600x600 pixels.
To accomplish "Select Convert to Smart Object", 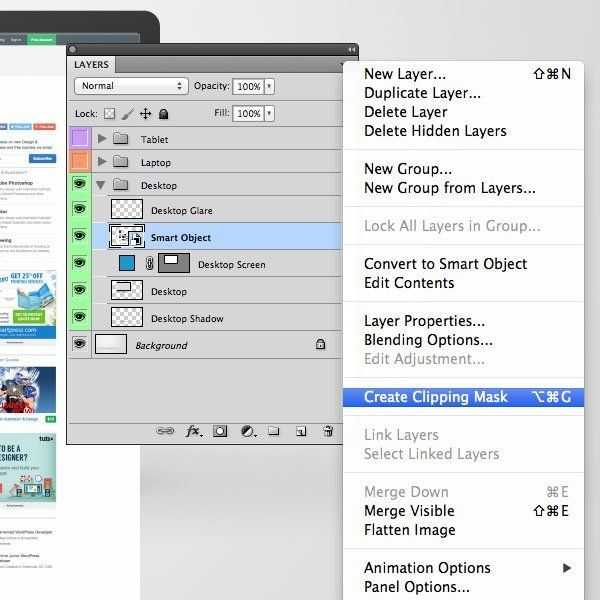I will (445, 264).
